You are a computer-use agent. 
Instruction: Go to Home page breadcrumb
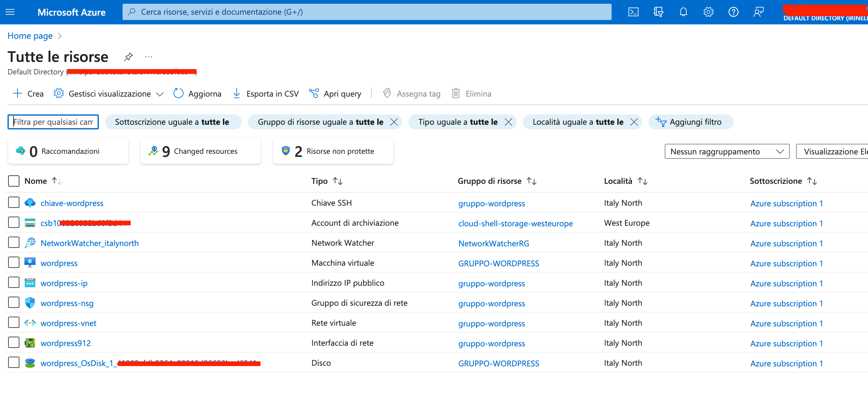point(30,36)
